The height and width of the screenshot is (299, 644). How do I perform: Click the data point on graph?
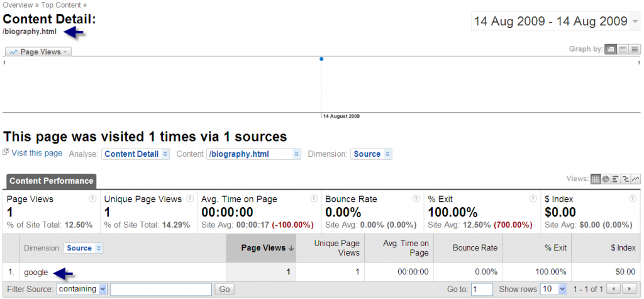point(321,59)
